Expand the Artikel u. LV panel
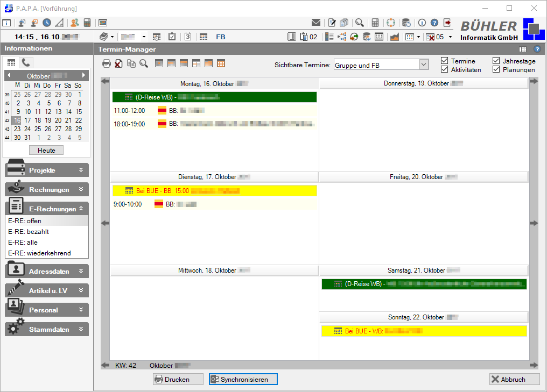The image size is (547, 392). (47, 290)
